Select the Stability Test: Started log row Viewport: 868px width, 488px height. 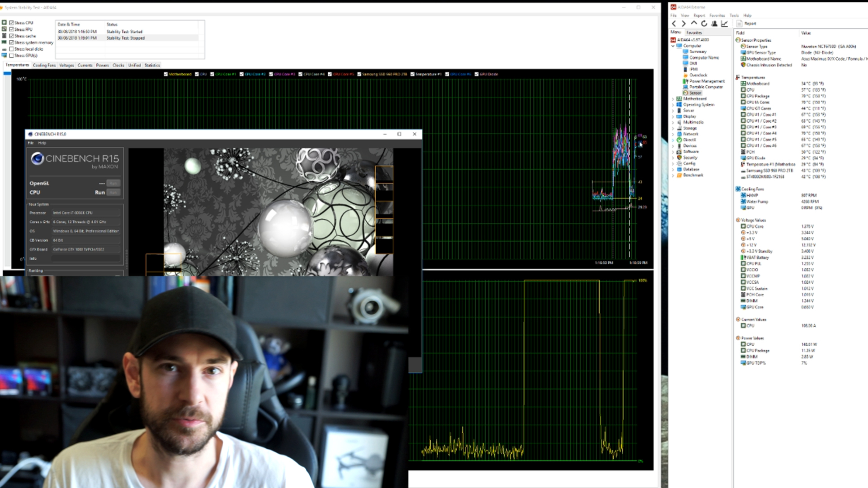pos(127,32)
